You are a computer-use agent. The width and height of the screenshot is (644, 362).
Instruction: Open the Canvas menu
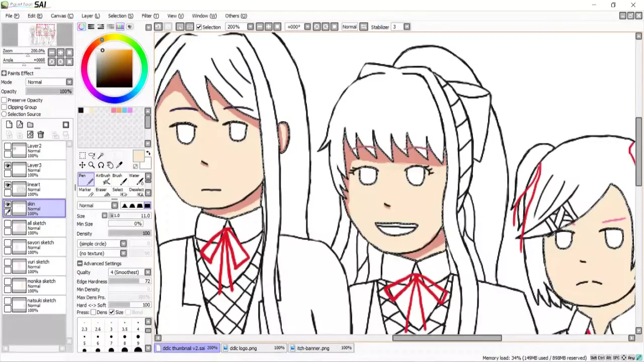click(62, 16)
